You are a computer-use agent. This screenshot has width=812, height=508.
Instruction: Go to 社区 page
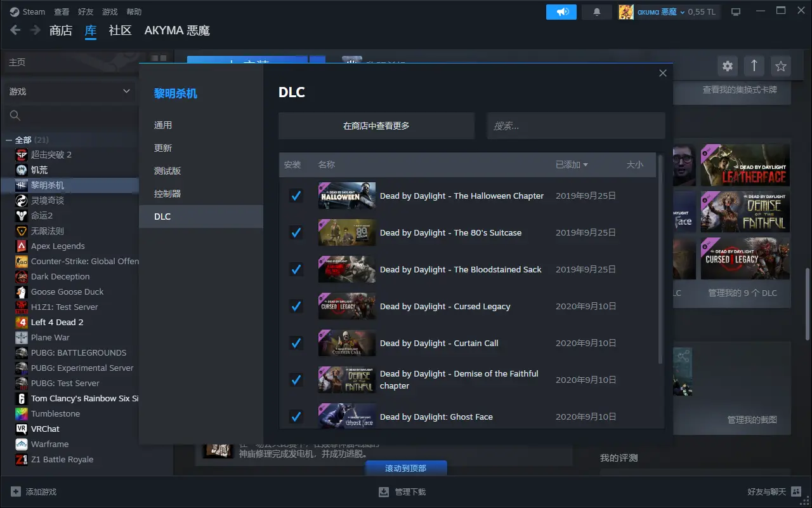click(120, 30)
